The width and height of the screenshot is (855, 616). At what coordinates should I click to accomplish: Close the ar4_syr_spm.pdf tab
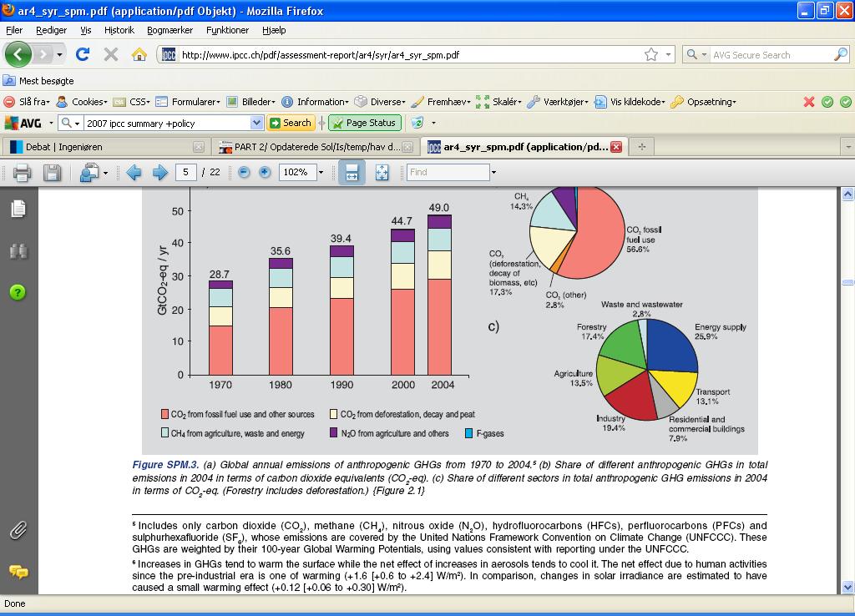point(616,147)
